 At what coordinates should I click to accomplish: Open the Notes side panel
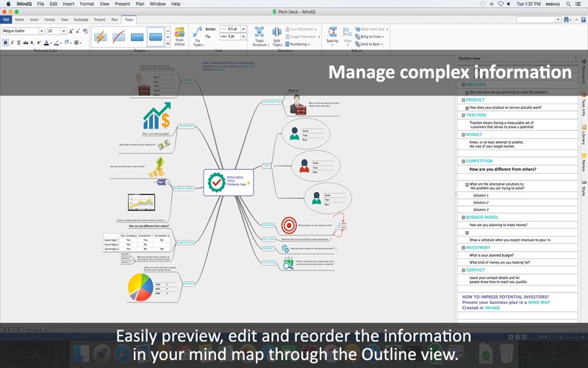coord(584,162)
